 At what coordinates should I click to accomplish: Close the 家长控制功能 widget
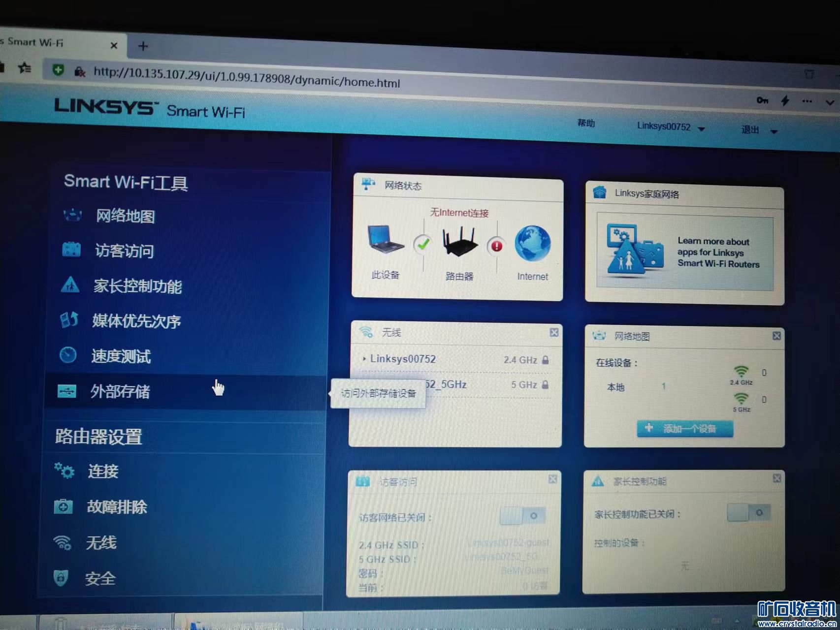776,478
